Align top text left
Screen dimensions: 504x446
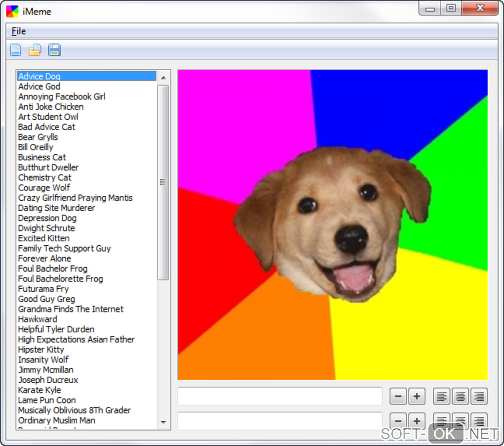click(x=442, y=396)
